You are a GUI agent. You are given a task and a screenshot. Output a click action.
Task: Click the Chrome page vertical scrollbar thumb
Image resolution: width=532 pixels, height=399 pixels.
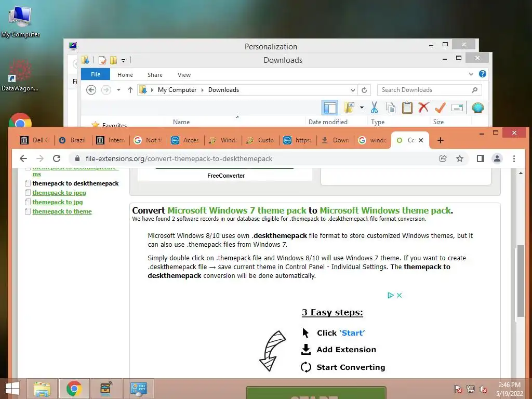click(521, 281)
